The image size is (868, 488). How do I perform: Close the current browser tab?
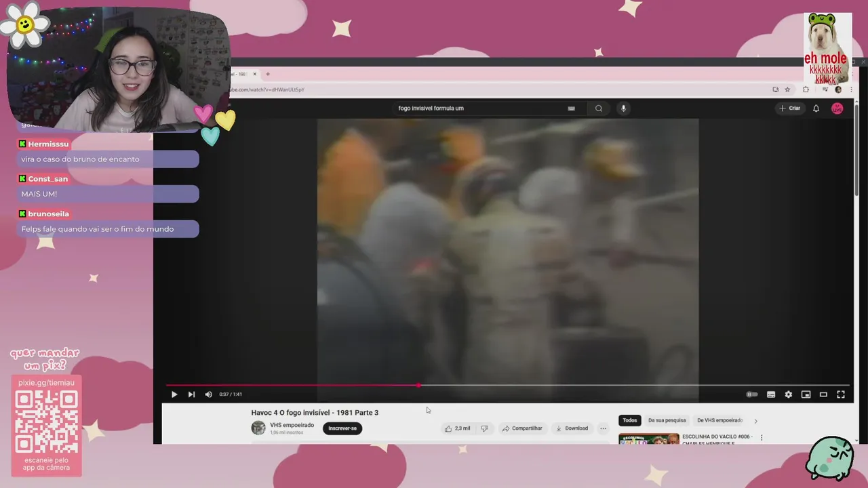click(255, 74)
